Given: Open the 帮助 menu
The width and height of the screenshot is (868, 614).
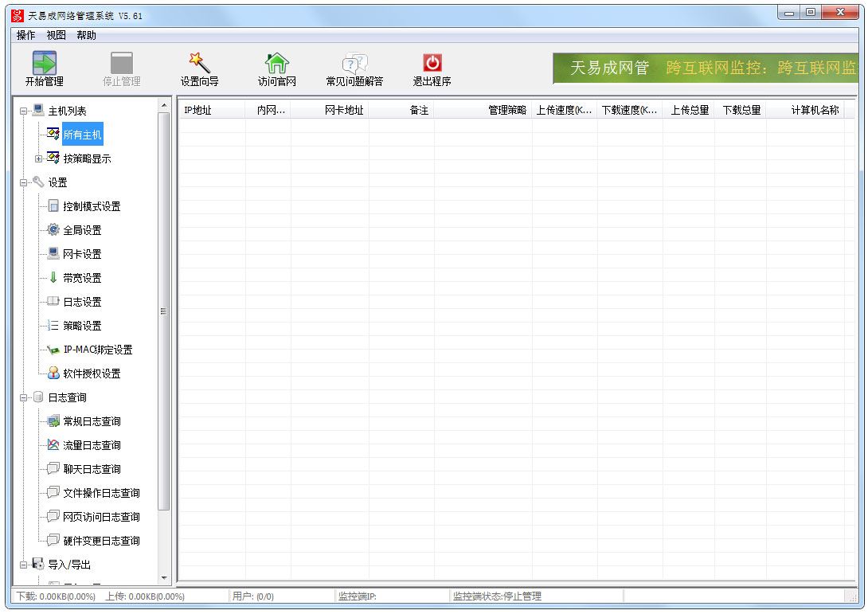Looking at the screenshot, I should pyautogui.click(x=86, y=35).
